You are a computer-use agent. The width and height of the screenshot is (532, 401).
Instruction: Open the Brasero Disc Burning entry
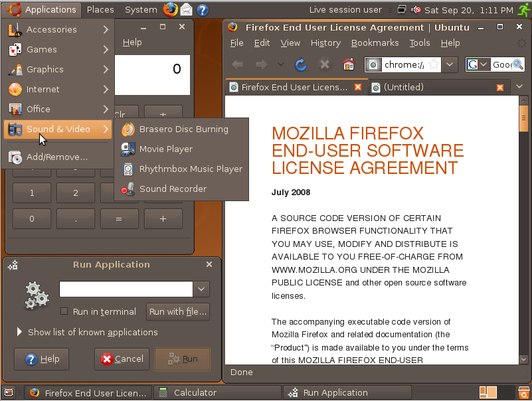pyautogui.click(x=181, y=129)
